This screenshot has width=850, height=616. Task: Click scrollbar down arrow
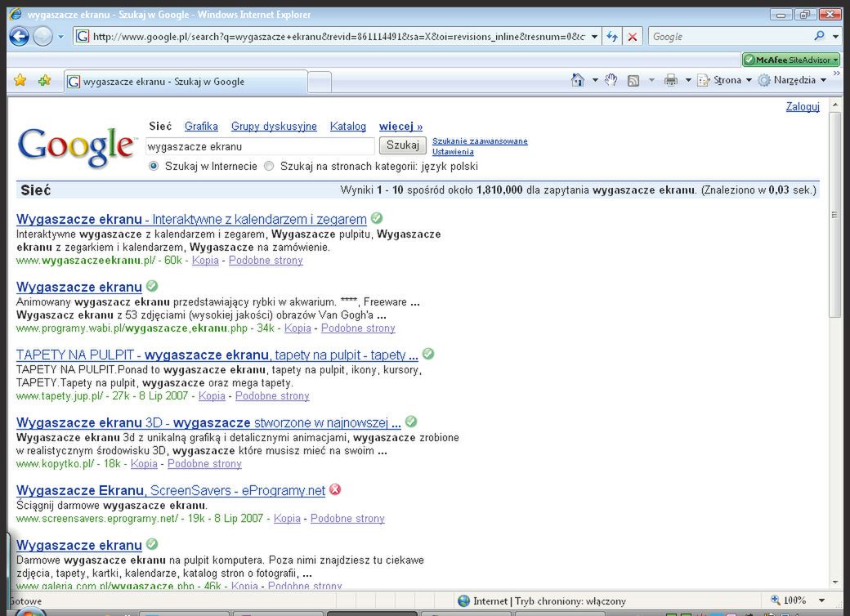(x=834, y=583)
